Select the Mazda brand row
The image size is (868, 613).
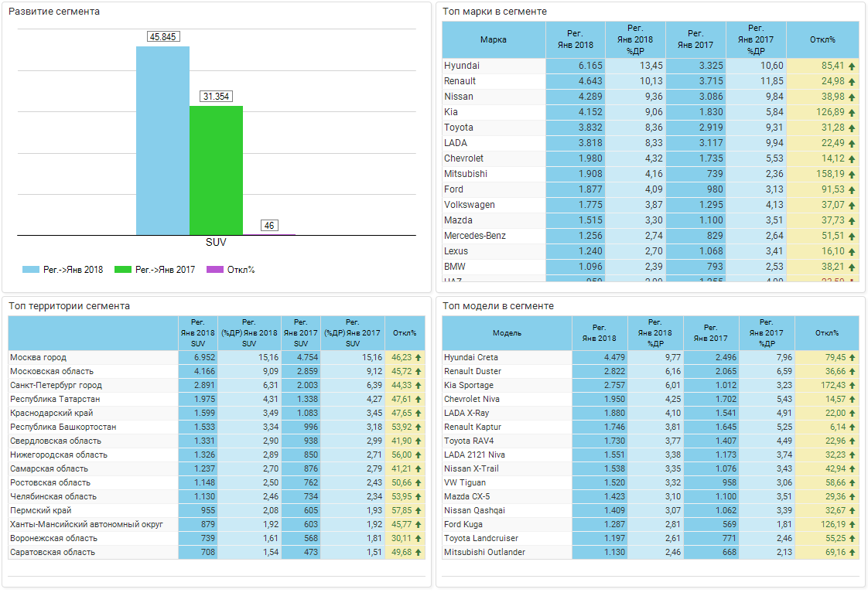pos(651,221)
